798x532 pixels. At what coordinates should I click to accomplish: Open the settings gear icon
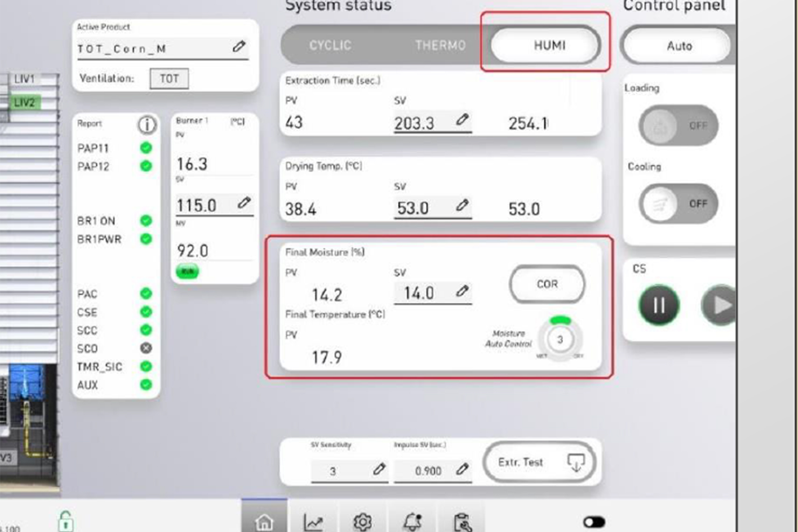362,521
